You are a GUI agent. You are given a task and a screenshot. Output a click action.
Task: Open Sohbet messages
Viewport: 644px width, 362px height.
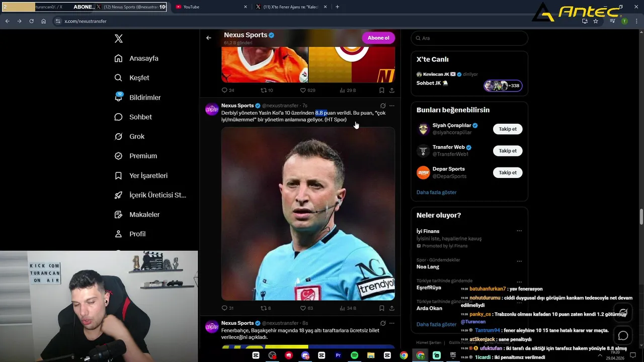point(133,117)
